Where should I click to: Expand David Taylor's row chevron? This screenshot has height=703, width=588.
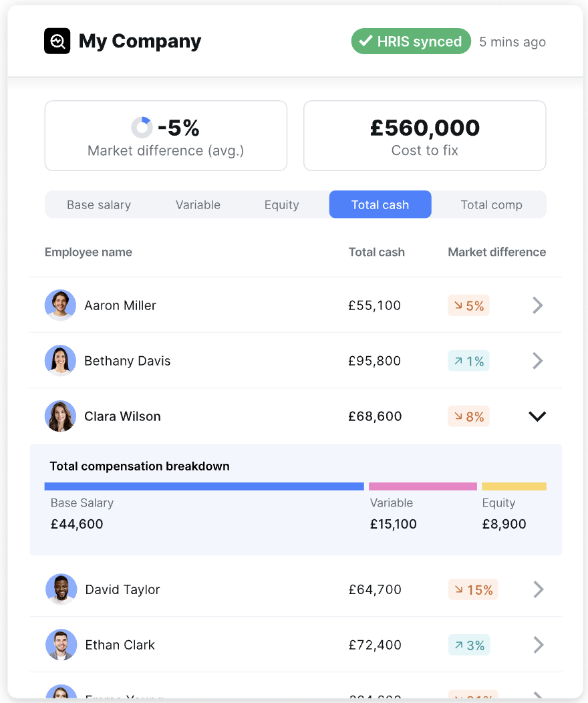point(538,589)
